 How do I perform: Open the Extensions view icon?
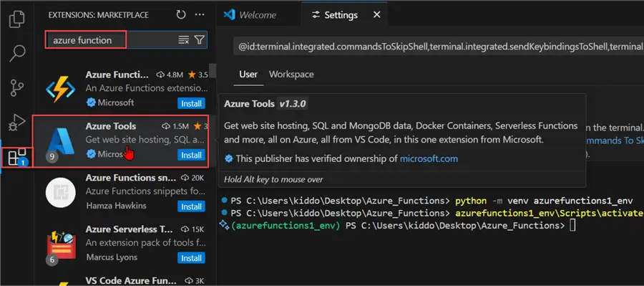click(17, 157)
